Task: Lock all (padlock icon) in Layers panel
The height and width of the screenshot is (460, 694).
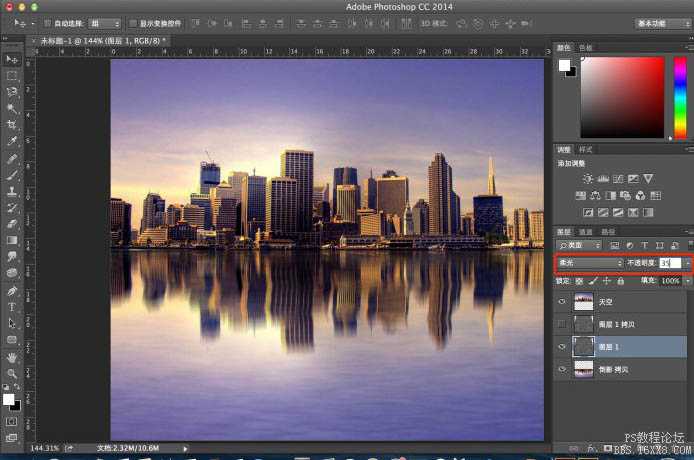Action: tap(621, 281)
